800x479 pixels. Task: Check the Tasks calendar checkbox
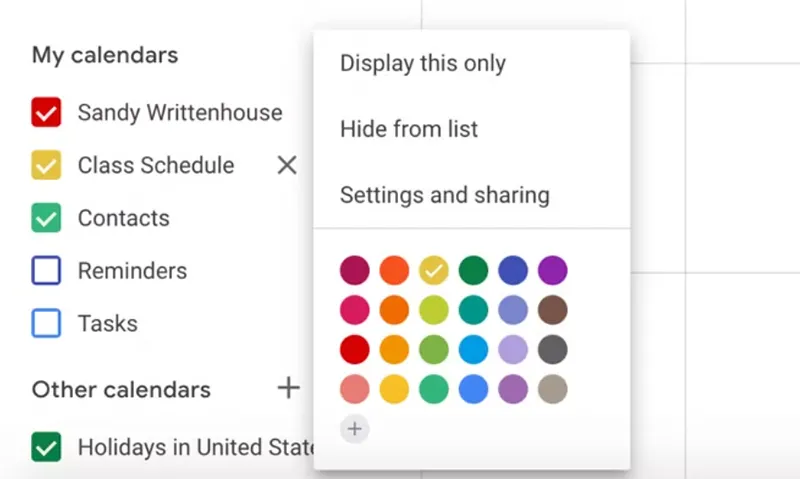47,324
